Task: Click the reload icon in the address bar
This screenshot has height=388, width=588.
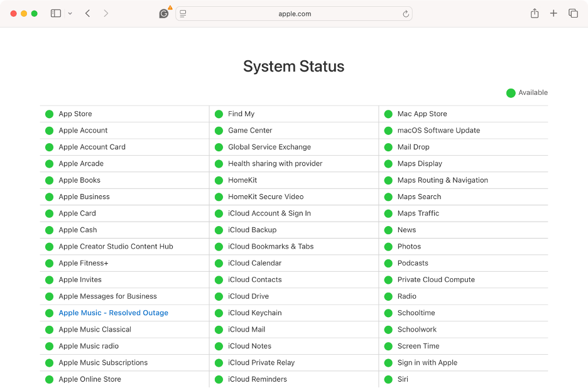Action: click(406, 13)
